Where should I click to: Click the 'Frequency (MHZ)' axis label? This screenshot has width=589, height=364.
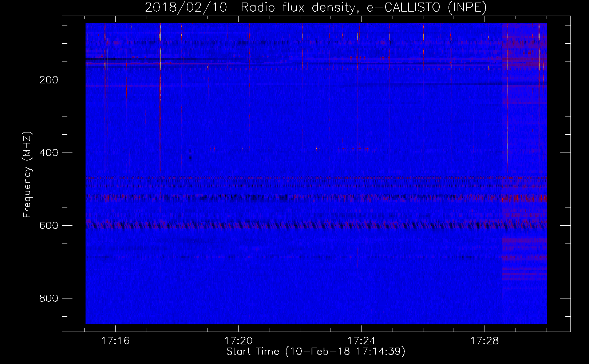[x=27, y=174]
